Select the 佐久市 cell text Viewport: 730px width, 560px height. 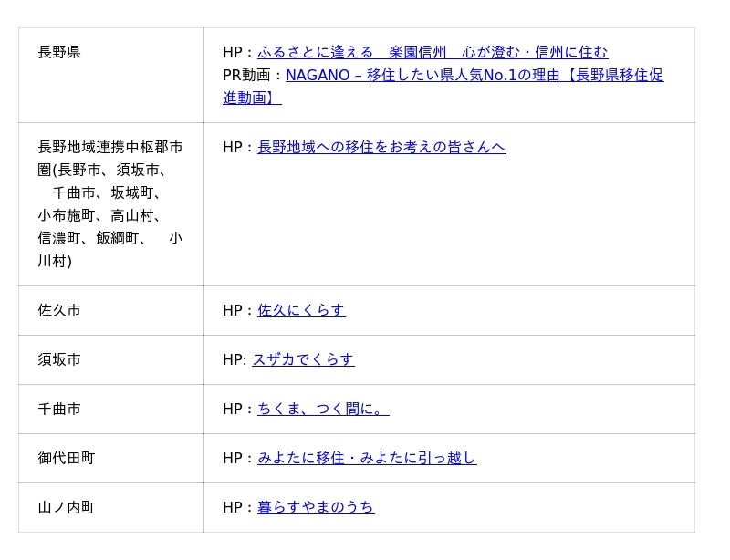click(59, 310)
